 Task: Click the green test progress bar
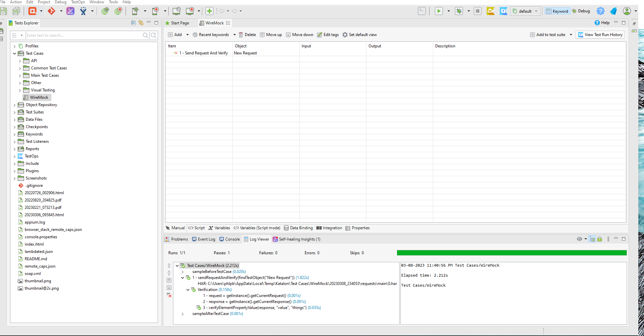[512, 253]
